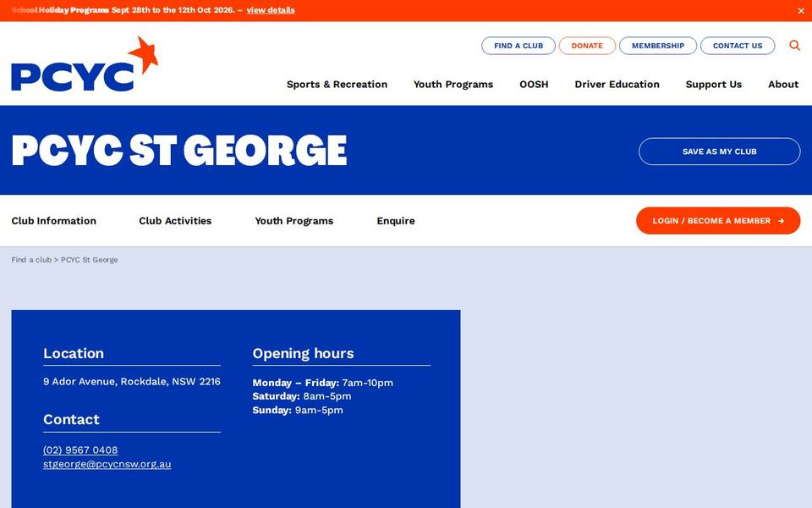The image size is (812, 508).
Task: Open the Driver Education menu
Action: [617, 85]
